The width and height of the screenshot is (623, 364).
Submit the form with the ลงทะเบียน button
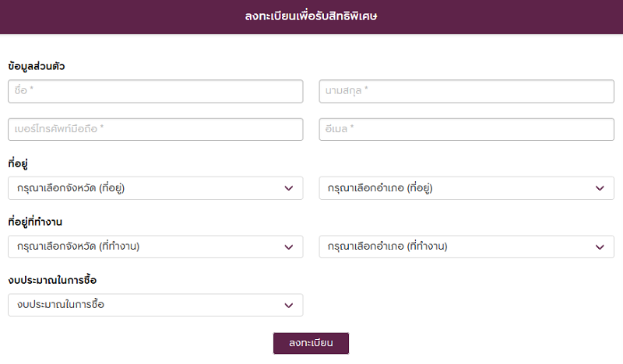coord(311,343)
